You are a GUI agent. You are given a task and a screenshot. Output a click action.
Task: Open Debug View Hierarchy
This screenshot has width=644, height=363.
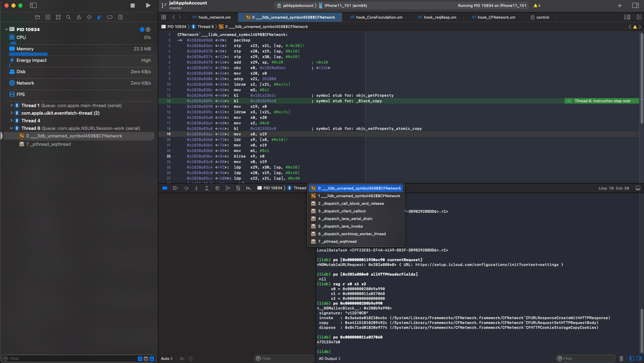coord(217,188)
